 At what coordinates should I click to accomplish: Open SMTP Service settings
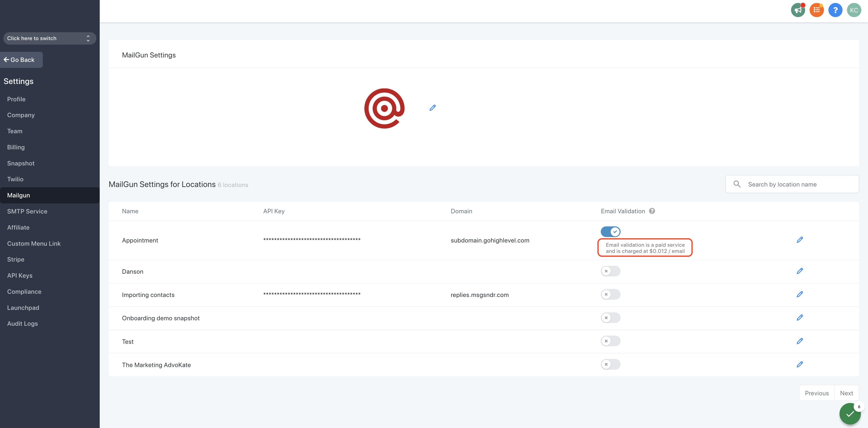tap(27, 212)
